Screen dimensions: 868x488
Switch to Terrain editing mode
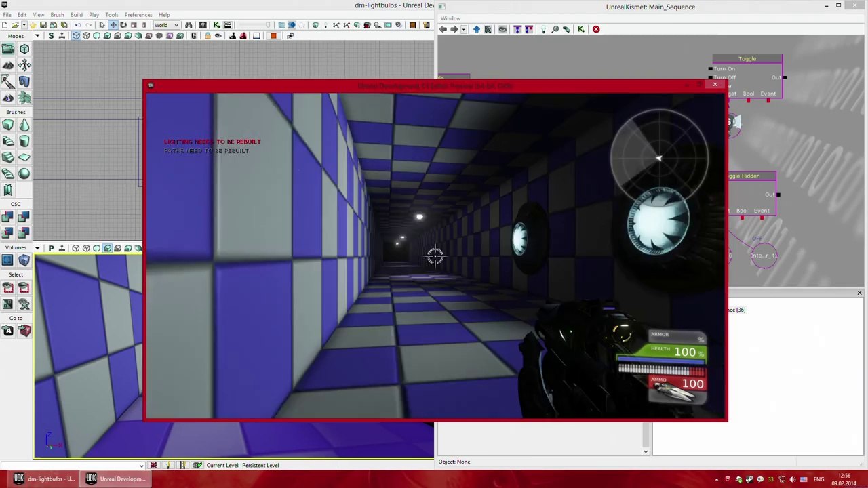click(x=8, y=65)
